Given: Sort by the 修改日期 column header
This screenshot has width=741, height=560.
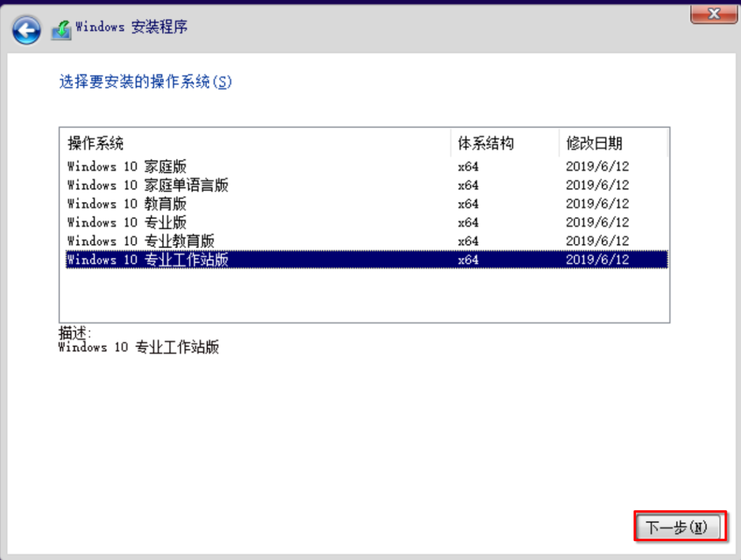Looking at the screenshot, I should tap(593, 143).
